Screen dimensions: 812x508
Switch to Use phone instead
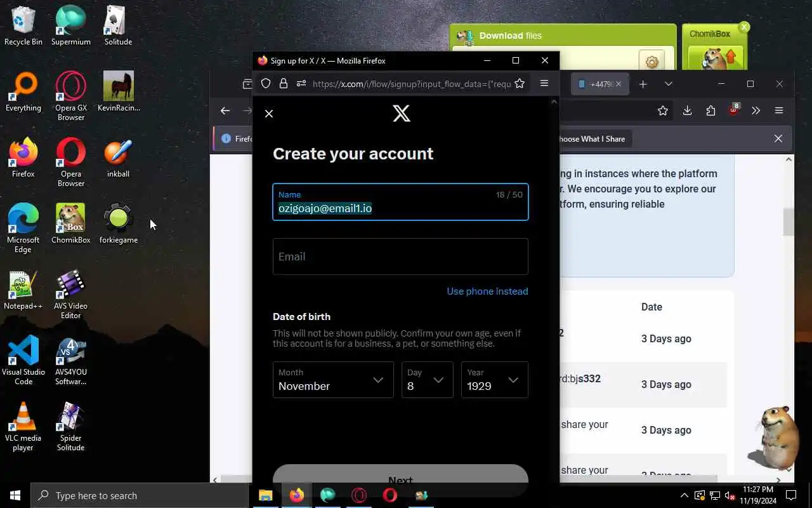(487, 291)
